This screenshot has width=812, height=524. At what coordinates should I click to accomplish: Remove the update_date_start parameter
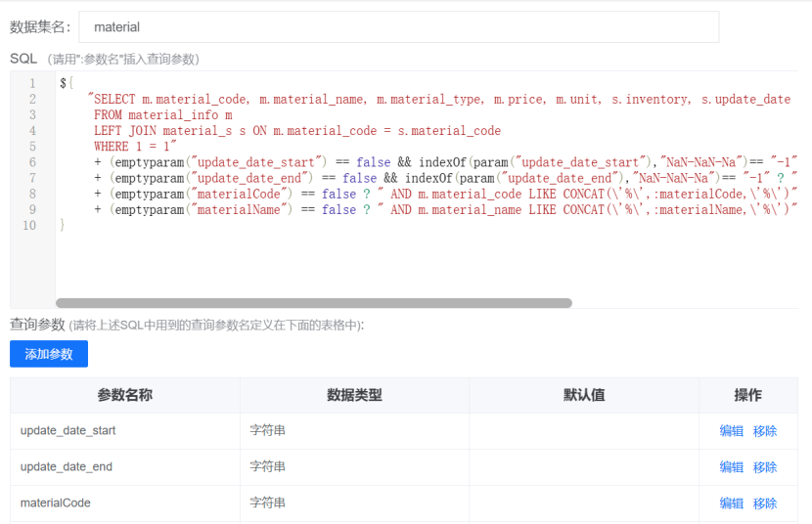click(765, 431)
